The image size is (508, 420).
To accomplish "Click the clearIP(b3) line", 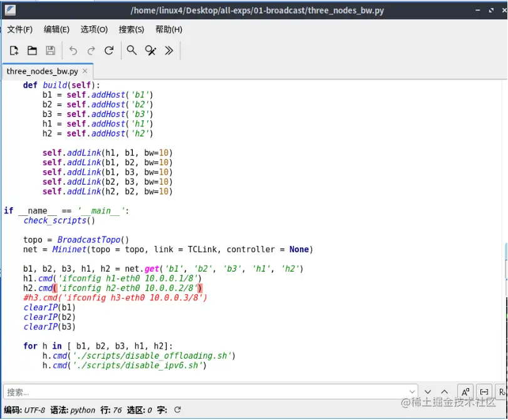I will pyautogui.click(x=49, y=327).
